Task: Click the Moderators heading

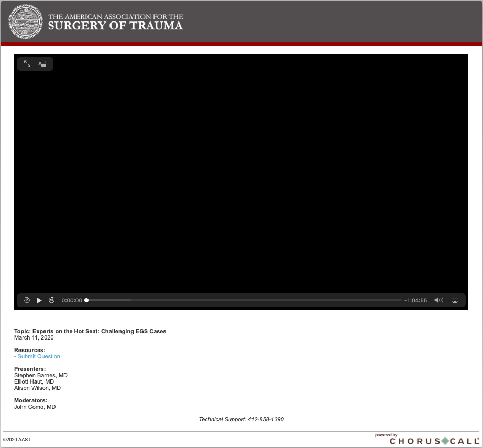Action: [30, 400]
